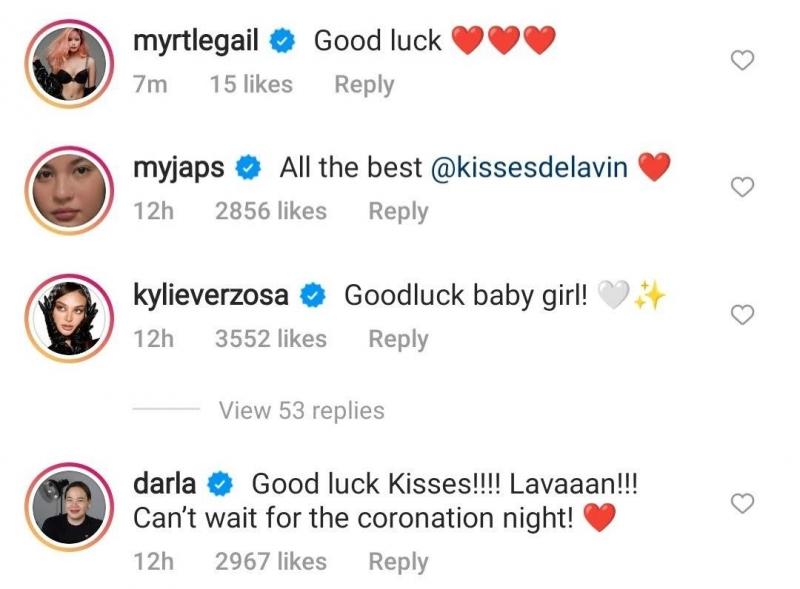View the 3552 likes on kylieverzosa's comment

click(x=271, y=339)
